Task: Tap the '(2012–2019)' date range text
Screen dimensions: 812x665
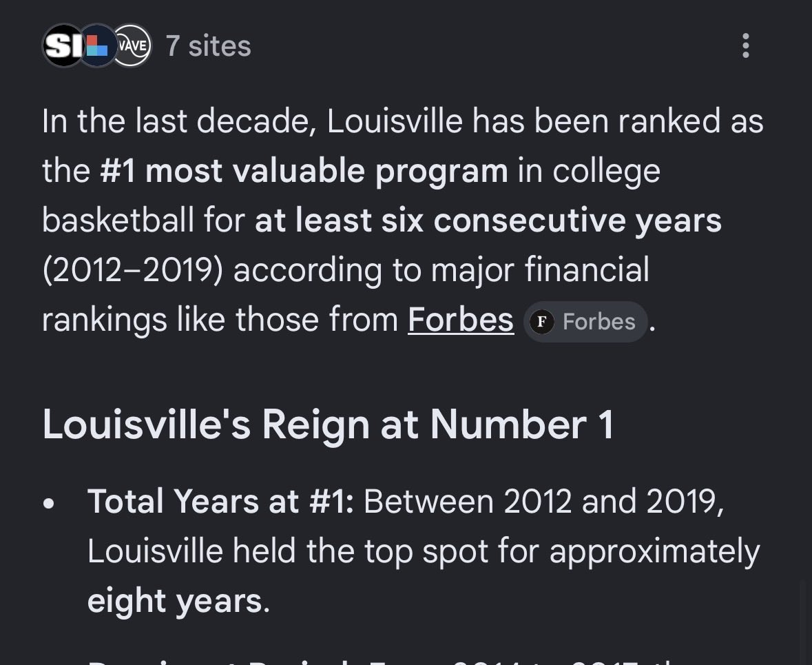Action: click(x=132, y=270)
